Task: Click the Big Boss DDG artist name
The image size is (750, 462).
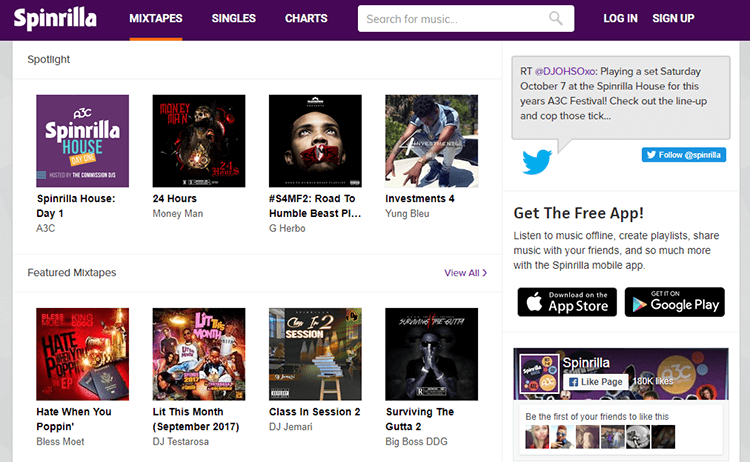Action: point(416,442)
